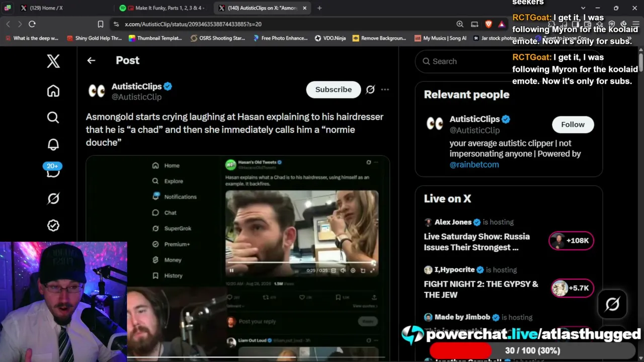Open Grok icon beside Subscribe button
Viewport: 644px width, 362px height.
[370, 89]
